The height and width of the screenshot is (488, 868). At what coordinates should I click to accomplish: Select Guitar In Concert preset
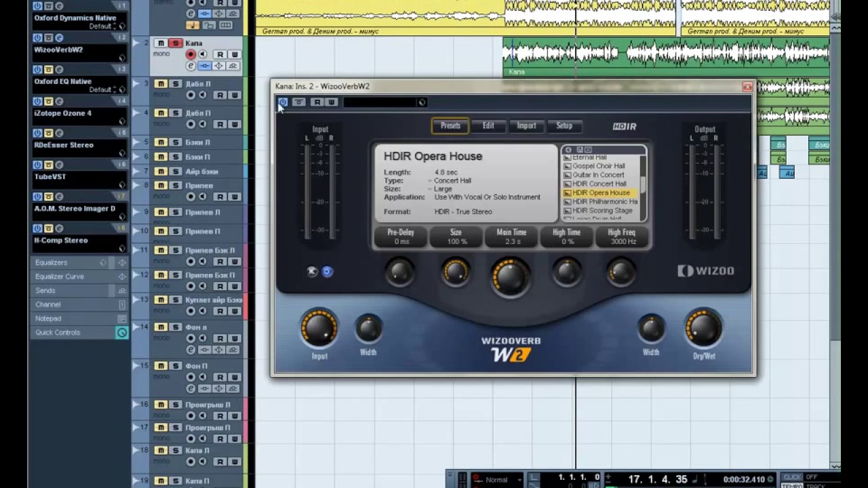(x=600, y=175)
